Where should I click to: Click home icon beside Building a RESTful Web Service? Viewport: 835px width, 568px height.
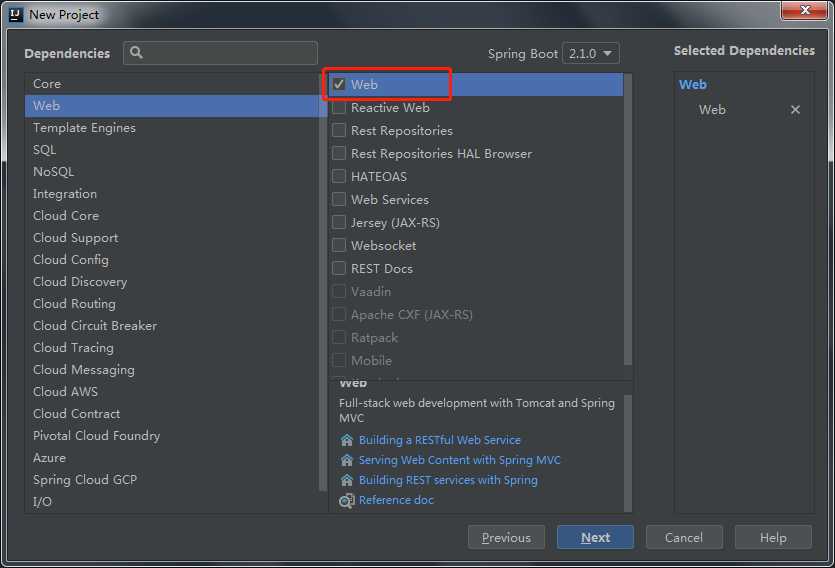click(x=347, y=440)
